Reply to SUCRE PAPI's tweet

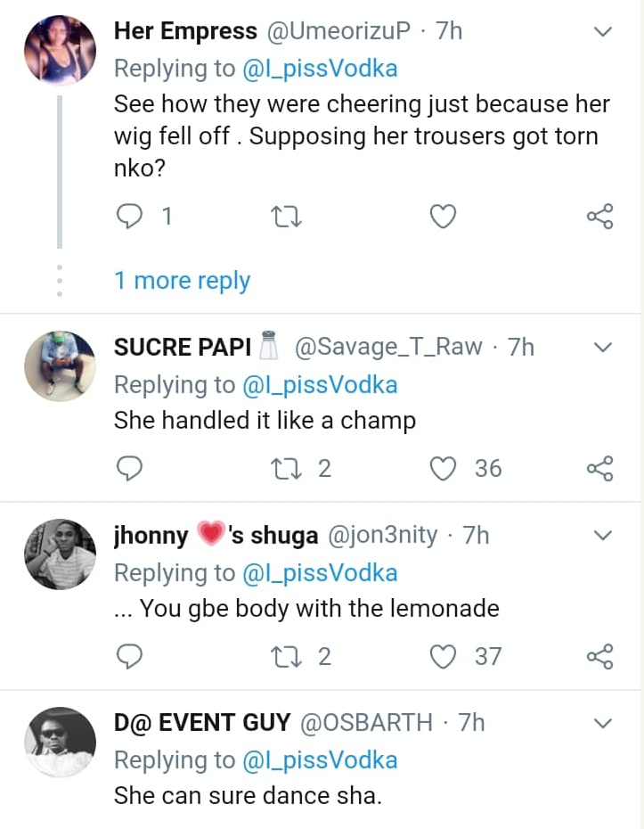130,468
